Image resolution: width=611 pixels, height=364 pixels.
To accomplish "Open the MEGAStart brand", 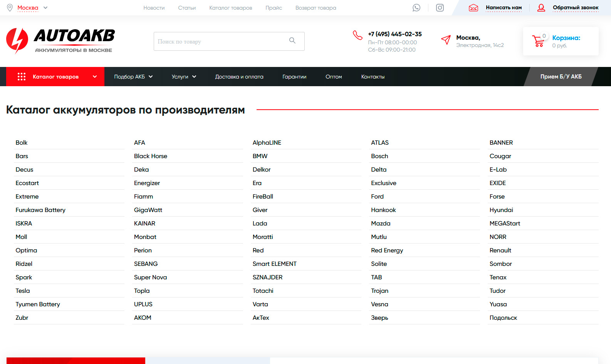I will click(505, 223).
